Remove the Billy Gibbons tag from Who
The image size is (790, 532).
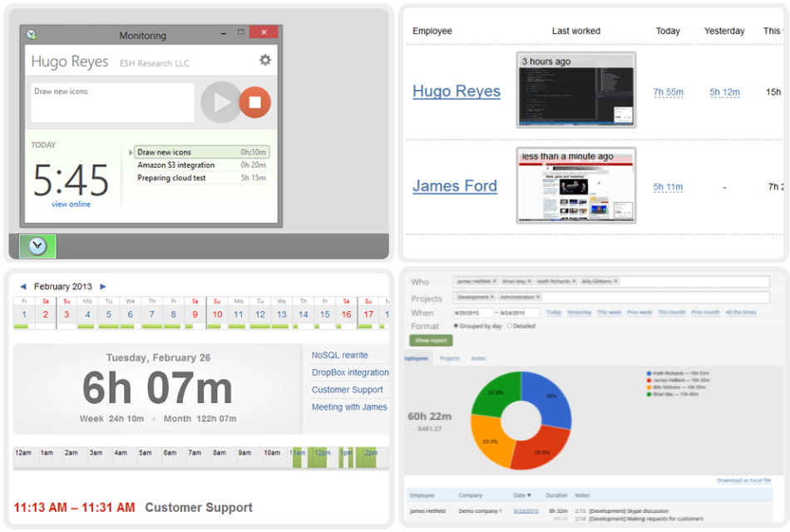tap(615, 282)
